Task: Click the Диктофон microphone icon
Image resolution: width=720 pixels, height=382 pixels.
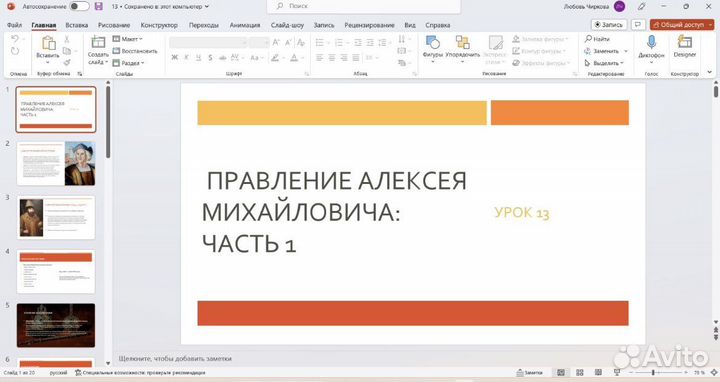Action: [x=651, y=42]
